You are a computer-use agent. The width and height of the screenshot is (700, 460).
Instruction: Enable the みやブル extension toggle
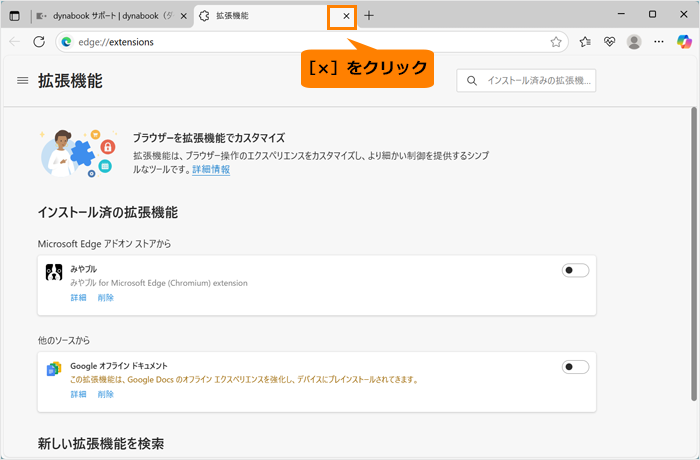(x=575, y=270)
